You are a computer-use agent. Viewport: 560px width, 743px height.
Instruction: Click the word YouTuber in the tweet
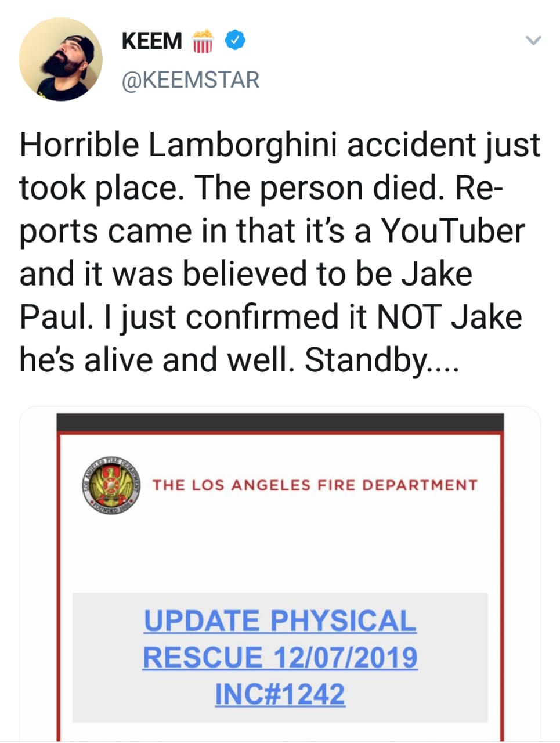(453, 230)
